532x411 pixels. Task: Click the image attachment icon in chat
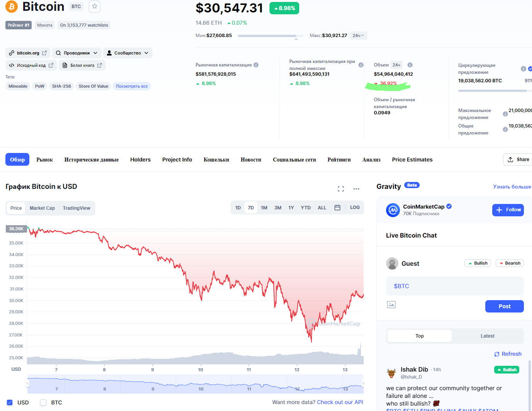[x=391, y=305]
